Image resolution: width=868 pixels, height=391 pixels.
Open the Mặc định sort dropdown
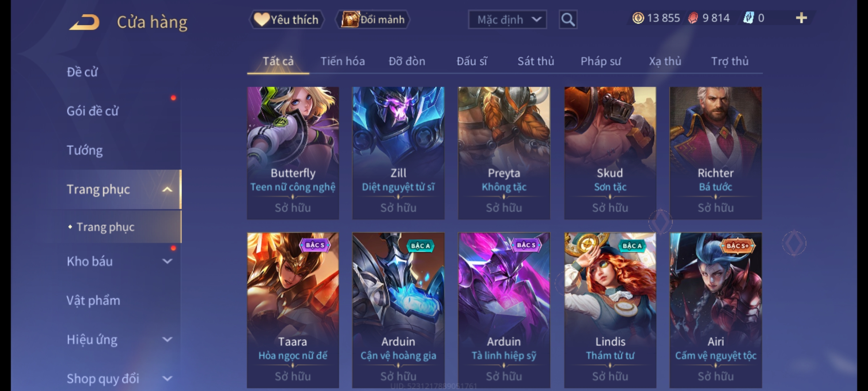click(x=507, y=20)
